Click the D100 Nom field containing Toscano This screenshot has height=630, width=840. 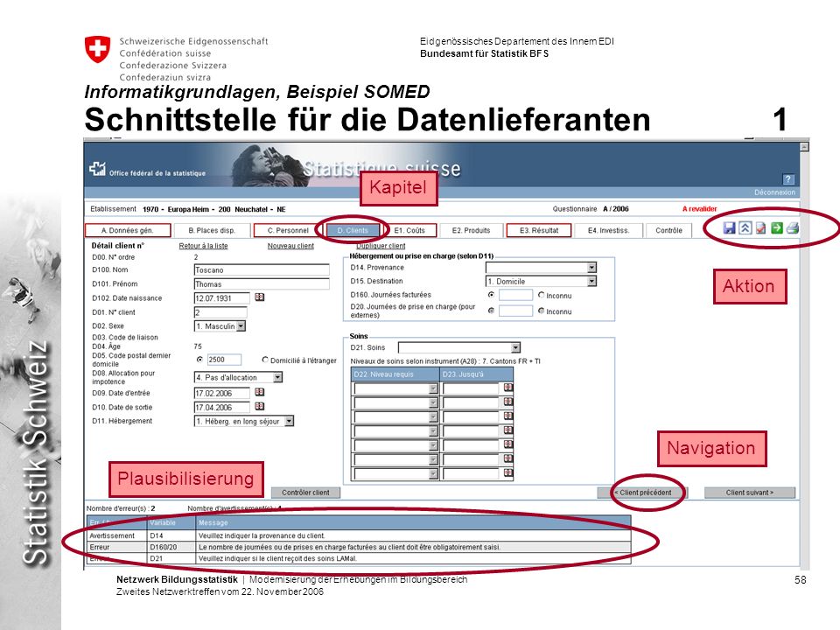(262, 270)
